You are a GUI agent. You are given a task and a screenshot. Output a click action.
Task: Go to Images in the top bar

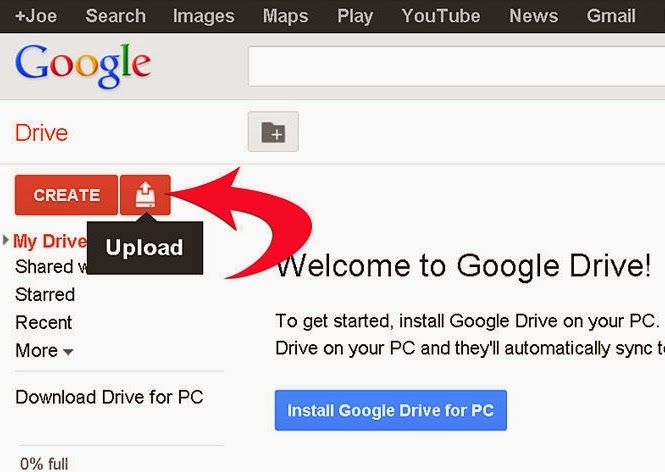click(x=204, y=16)
